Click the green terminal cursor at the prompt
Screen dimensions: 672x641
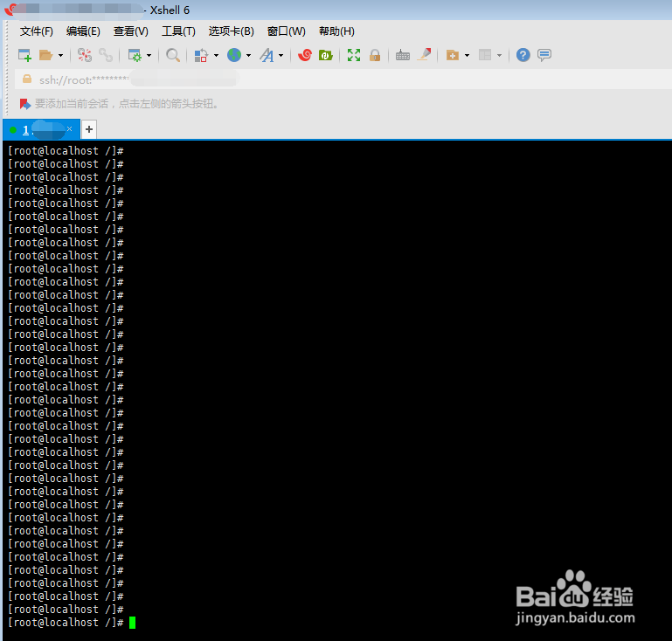tap(133, 623)
